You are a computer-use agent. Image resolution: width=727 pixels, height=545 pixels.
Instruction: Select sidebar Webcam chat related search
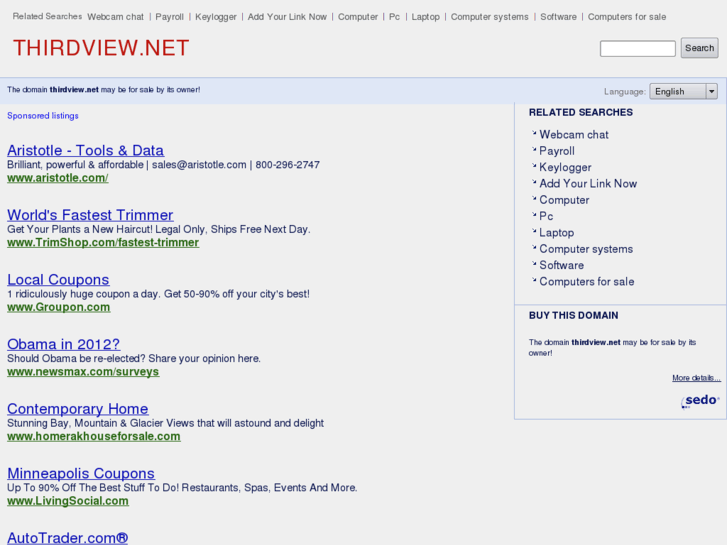pos(574,135)
